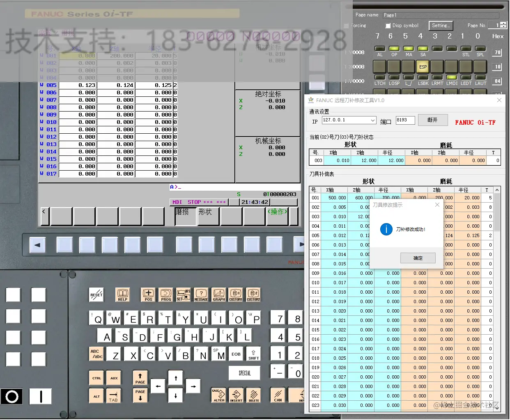The image size is (510, 420).
Task: Click the cursor left arrow key
Action: click(x=158, y=386)
